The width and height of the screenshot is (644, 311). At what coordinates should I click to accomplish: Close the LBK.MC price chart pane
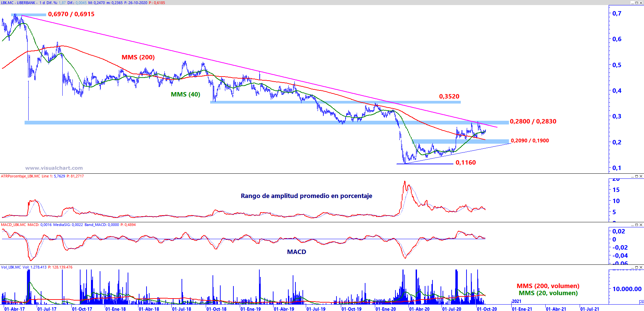pyautogui.click(x=641, y=3)
